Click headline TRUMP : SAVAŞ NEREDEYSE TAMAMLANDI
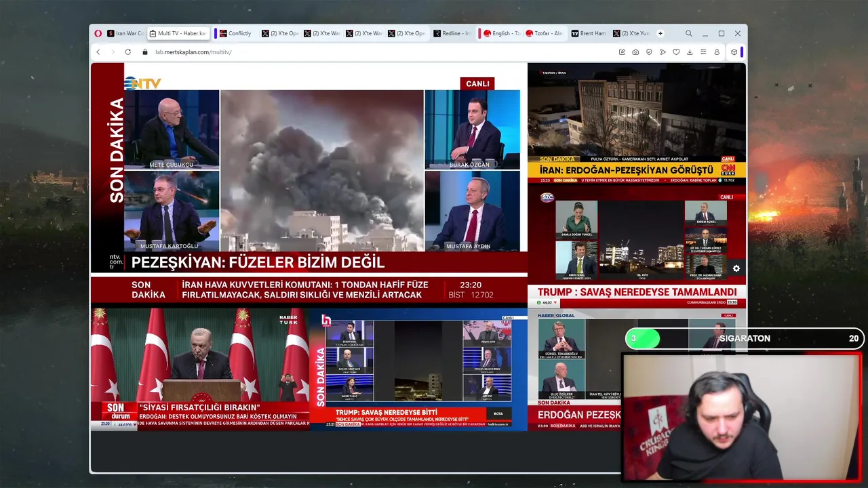The image size is (868, 488). pyautogui.click(x=637, y=292)
